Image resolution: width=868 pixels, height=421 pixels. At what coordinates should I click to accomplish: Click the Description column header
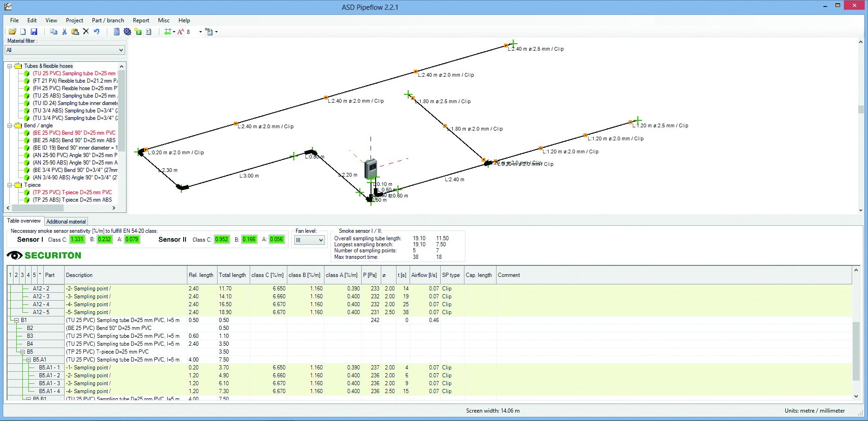click(x=126, y=275)
